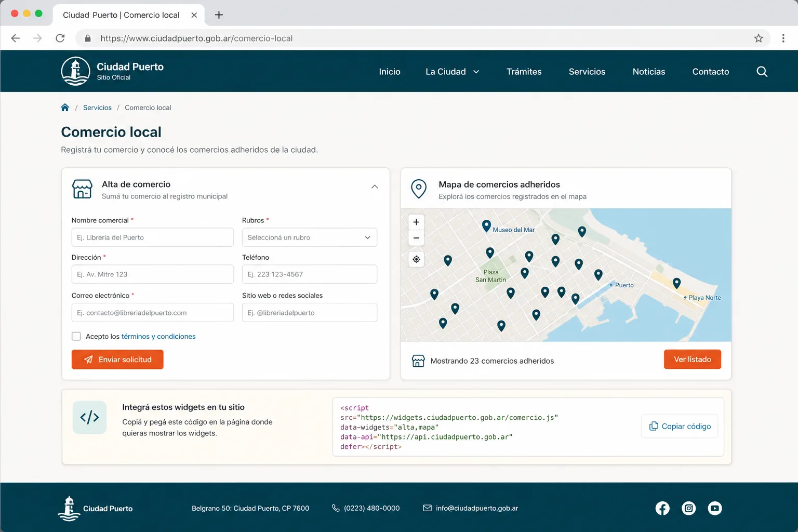
Task: Click the Plaza San Martín map label
Action: tap(490, 276)
